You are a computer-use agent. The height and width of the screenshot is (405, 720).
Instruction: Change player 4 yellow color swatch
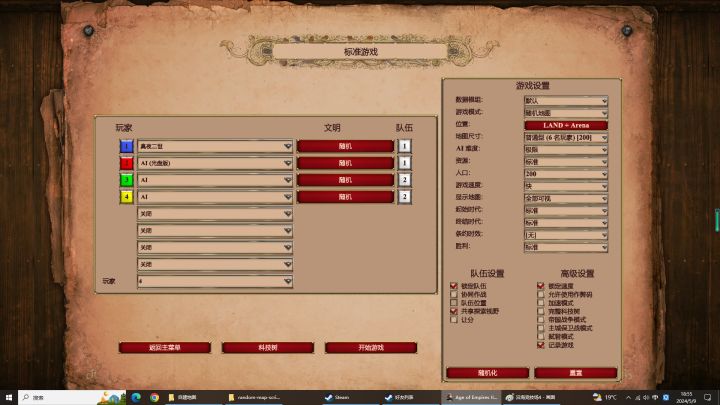[126, 197]
